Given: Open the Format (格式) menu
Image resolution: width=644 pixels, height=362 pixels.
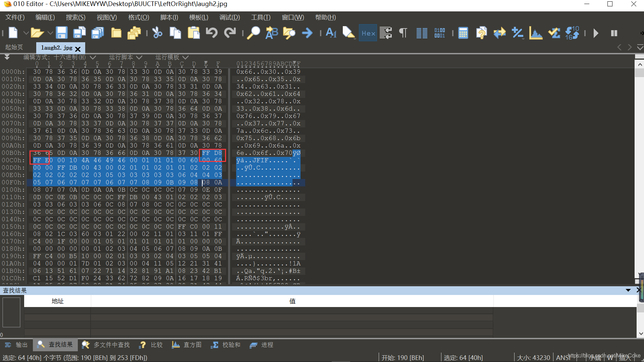Looking at the screenshot, I should click(x=139, y=17).
